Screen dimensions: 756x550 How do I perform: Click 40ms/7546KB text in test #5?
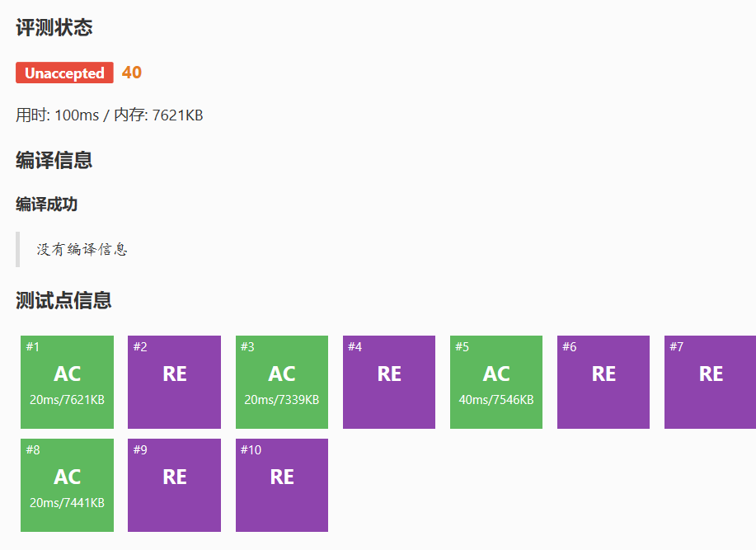click(495, 400)
